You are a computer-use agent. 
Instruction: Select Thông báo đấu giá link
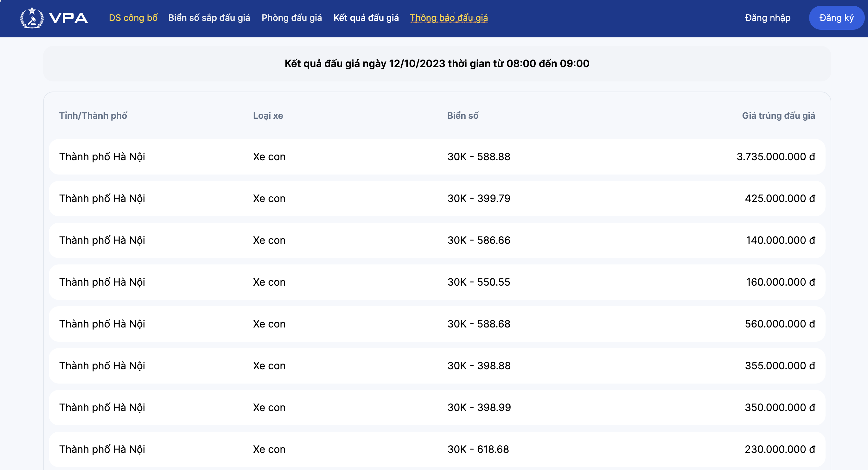click(x=449, y=18)
